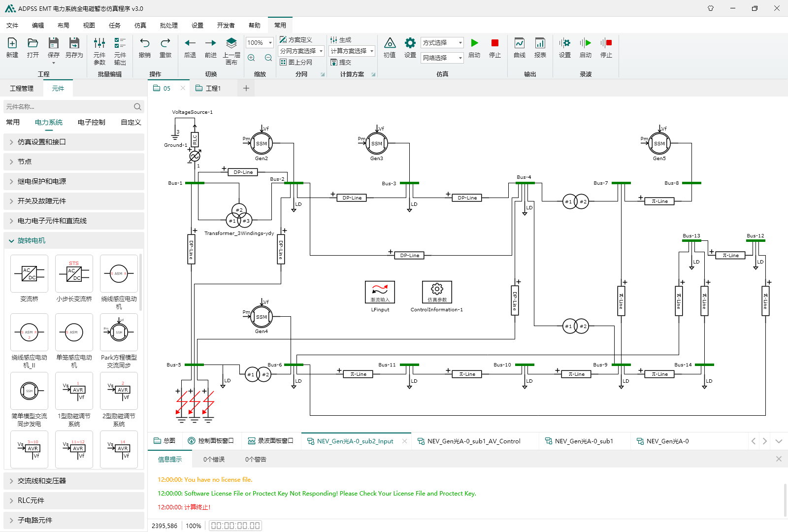Image resolution: width=788 pixels, height=532 pixels.
Task: Open the 曲线 curve output tool
Action: (520, 43)
